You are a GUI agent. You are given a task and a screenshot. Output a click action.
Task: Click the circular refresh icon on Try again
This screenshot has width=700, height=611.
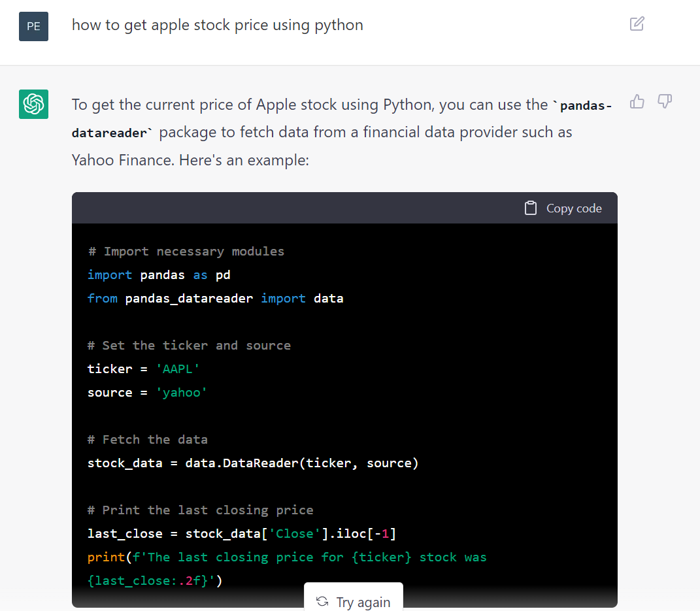tap(322, 602)
